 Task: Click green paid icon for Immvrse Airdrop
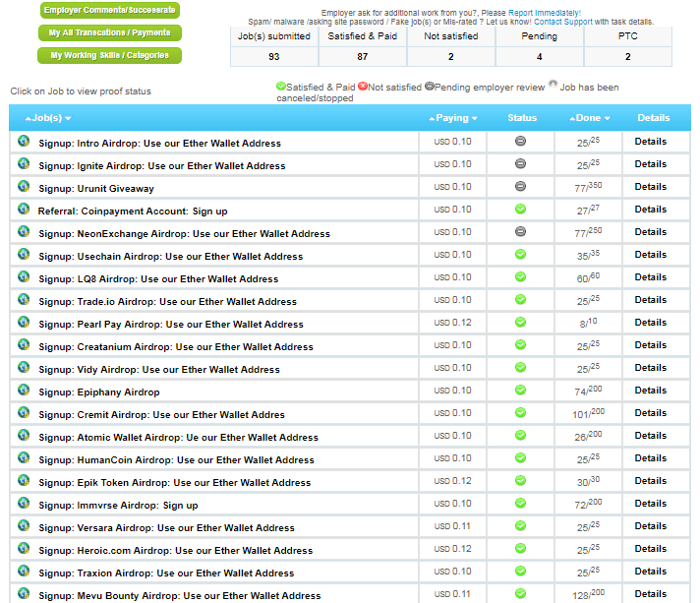point(520,503)
